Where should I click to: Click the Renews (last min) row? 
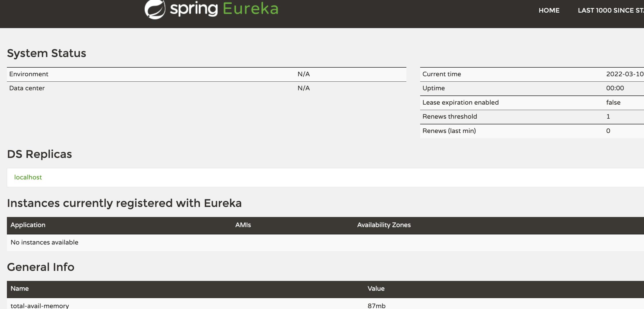click(x=532, y=131)
